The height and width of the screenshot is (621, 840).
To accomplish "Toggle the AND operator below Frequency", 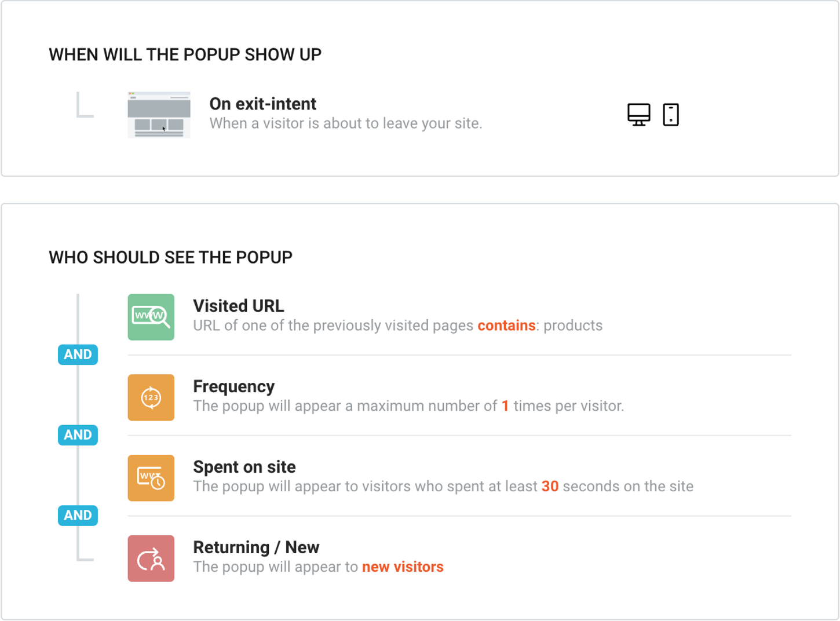I will click(x=78, y=435).
